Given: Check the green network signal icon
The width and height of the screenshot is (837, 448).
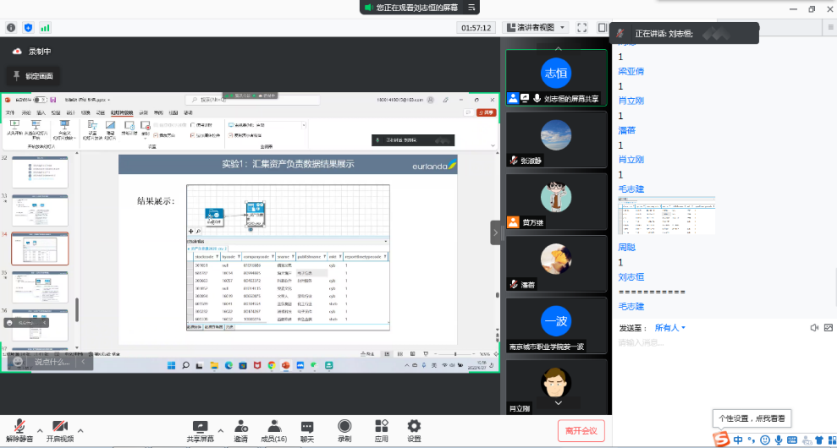Looking at the screenshot, I should point(45,27).
